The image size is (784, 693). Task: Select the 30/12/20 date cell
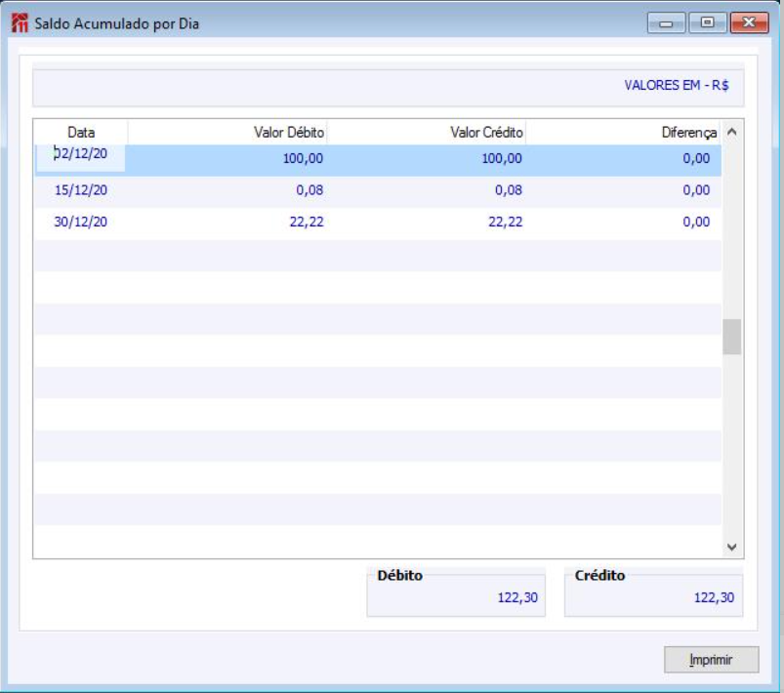click(x=80, y=222)
